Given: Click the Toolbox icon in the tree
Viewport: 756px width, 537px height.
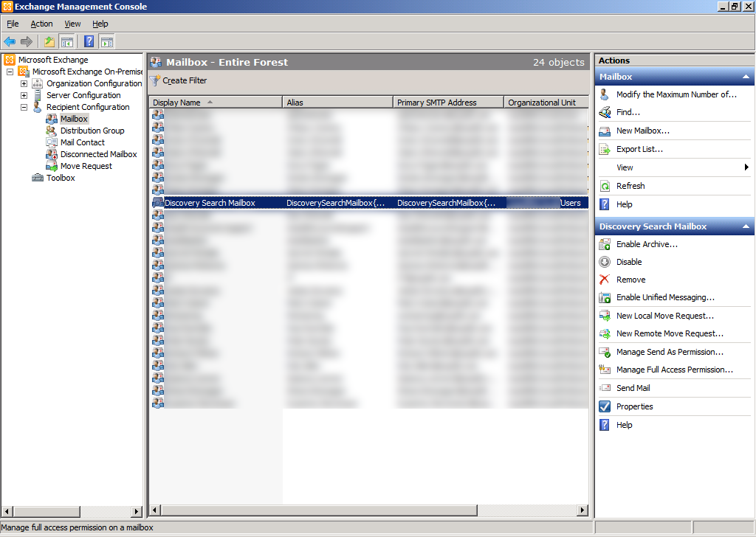Looking at the screenshot, I should [38, 179].
